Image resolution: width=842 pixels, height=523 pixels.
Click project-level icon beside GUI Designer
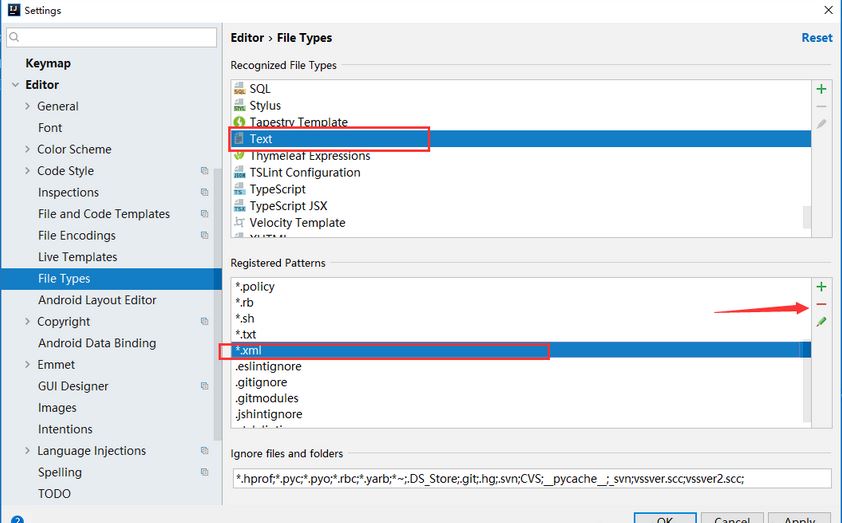(205, 386)
